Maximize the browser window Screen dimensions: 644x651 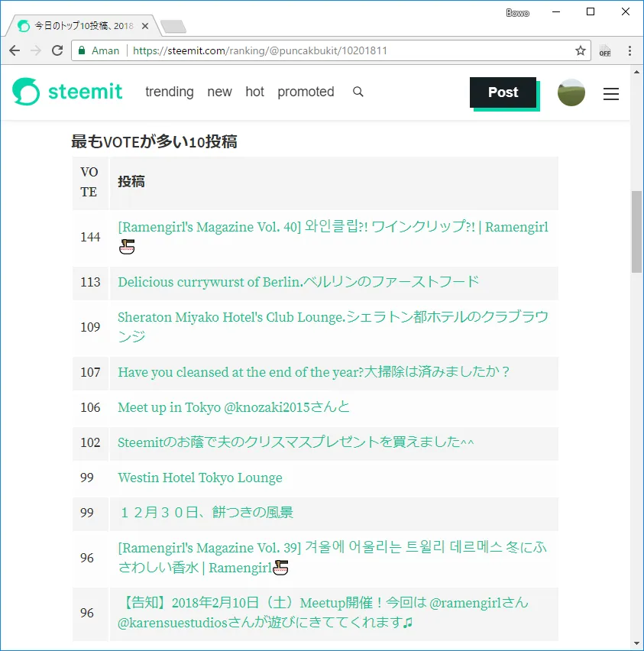590,12
